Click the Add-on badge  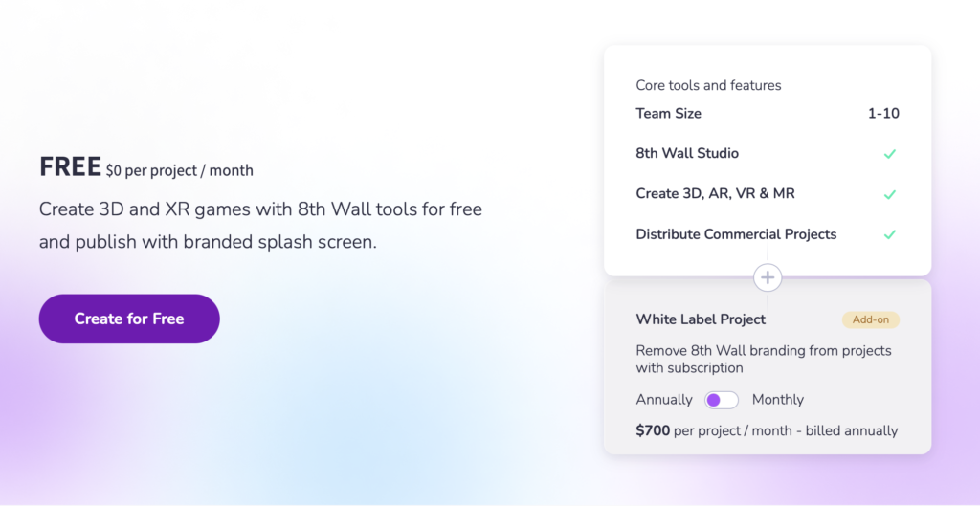(x=870, y=320)
